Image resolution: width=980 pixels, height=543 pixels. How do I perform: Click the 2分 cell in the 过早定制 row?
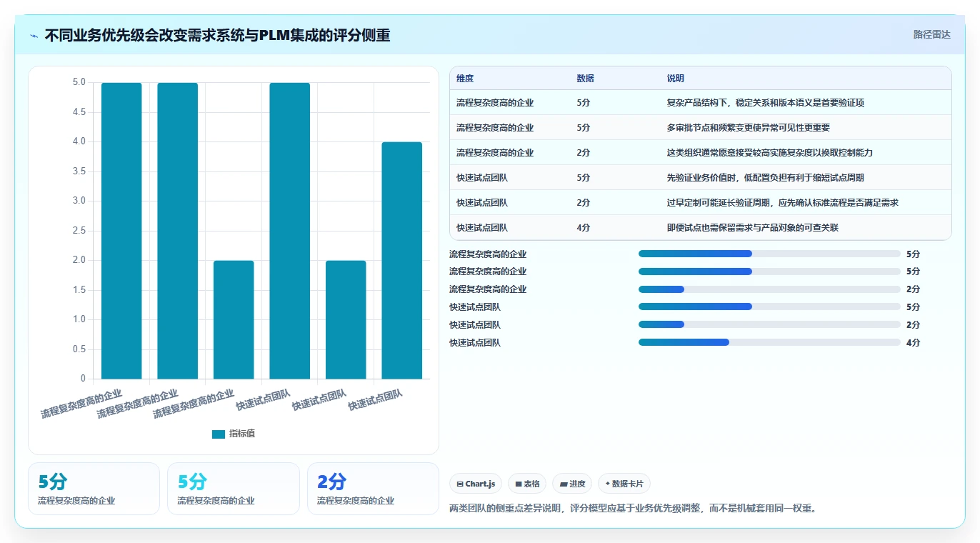[584, 203]
